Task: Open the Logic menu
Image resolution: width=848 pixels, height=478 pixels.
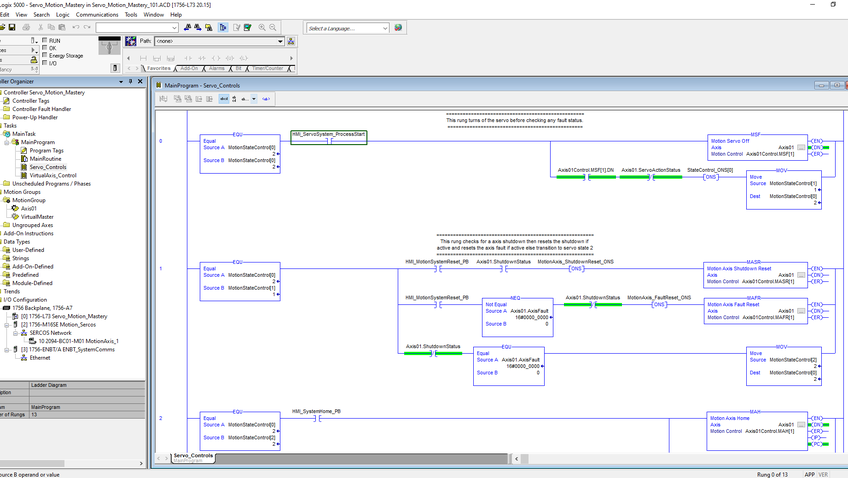Action: (63, 15)
